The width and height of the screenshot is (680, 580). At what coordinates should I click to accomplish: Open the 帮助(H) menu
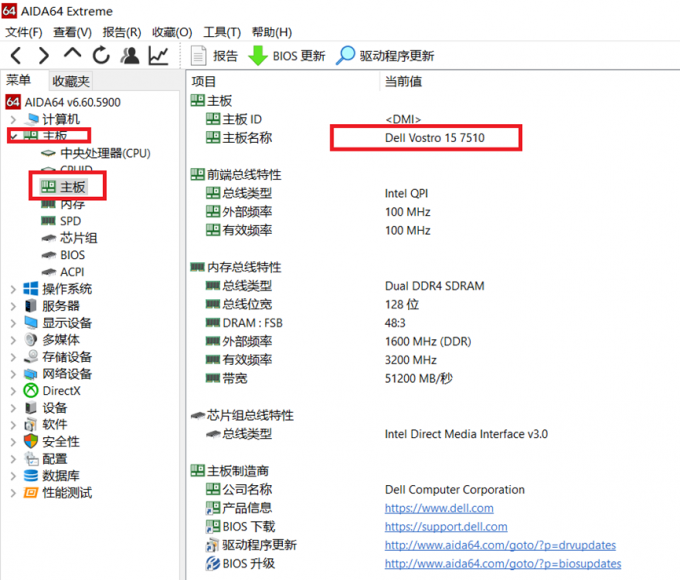tap(272, 32)
